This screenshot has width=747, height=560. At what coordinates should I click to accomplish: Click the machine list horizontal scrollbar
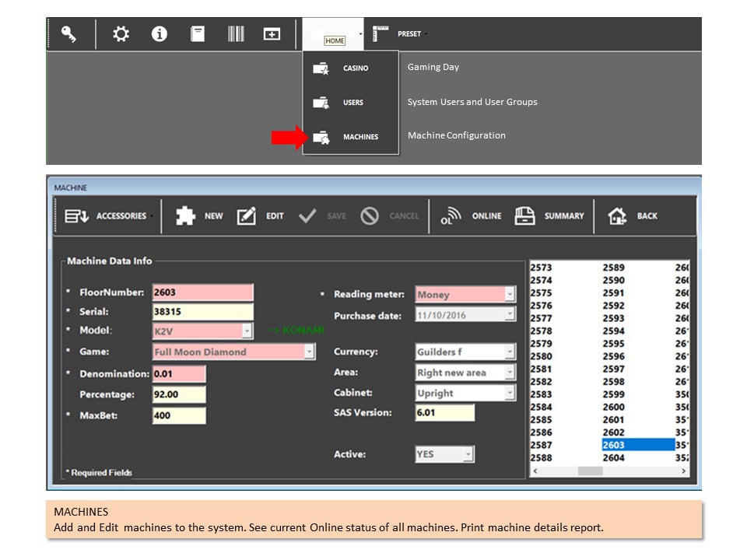(609, 471)
